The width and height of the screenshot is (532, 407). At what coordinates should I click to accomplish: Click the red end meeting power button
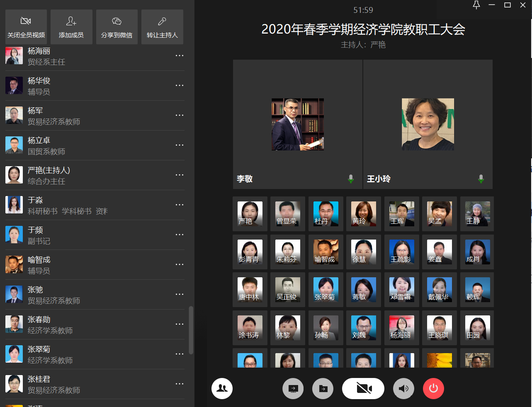point(433,388)
